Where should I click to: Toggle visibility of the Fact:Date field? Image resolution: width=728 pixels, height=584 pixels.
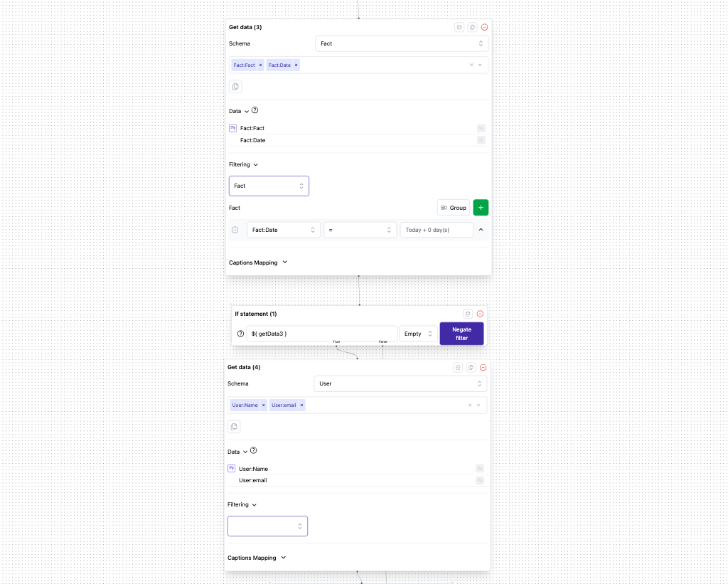481,141
